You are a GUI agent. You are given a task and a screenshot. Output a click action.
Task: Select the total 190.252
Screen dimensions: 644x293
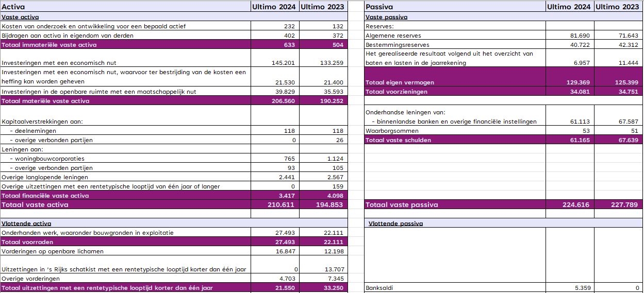click(x=332, y=101)
